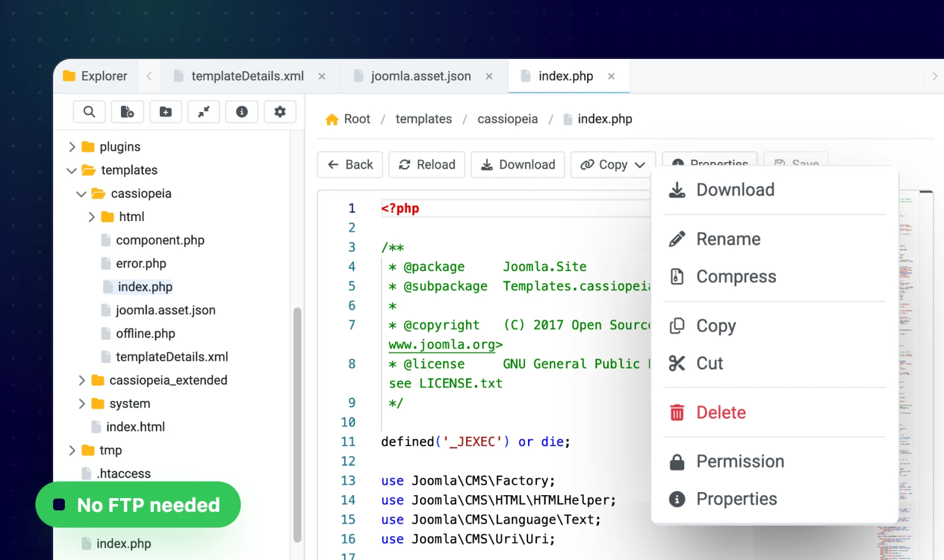This screenshot has width=944, height=560.
Task: Open the Copy dropdown button
Action: tap(613, 164)
